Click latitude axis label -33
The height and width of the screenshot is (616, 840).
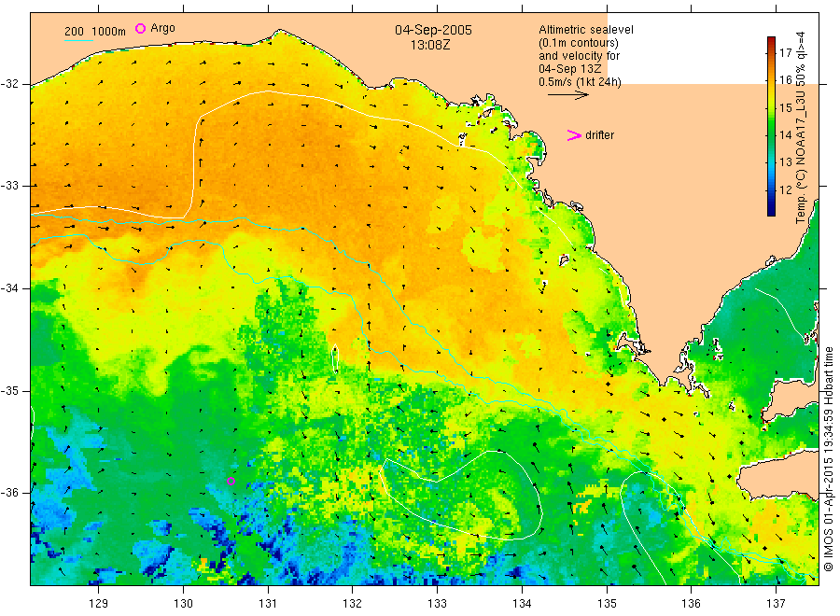tap(9, 186)
